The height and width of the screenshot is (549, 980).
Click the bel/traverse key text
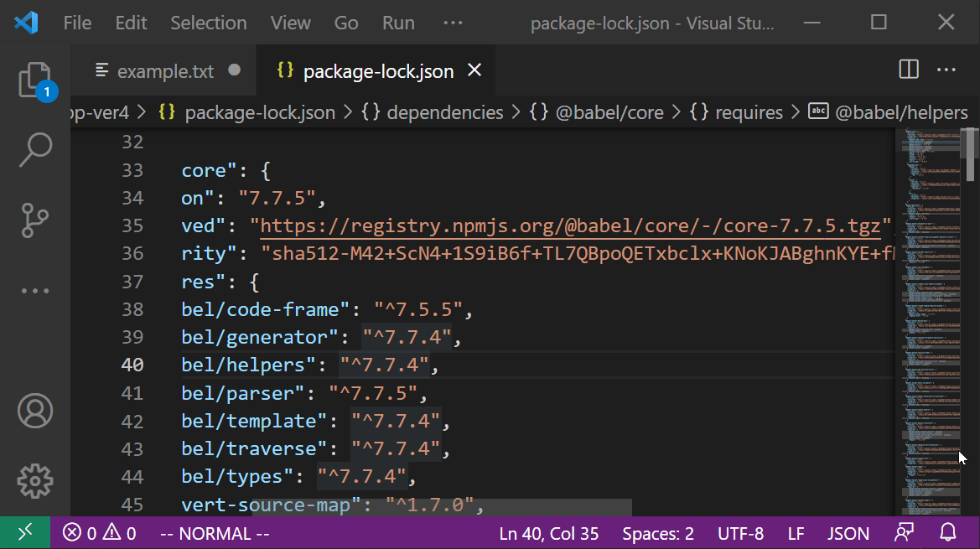pos(254,448)
